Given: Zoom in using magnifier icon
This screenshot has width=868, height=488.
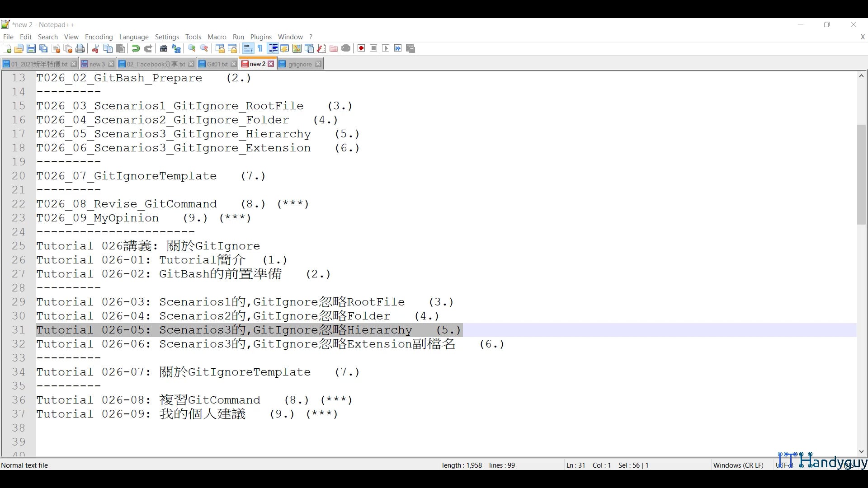Looking at the screenshot, I should tap(192, 48).
